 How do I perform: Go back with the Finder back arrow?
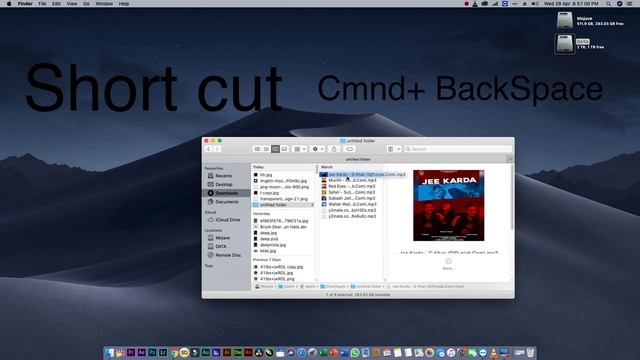(209, 149)
